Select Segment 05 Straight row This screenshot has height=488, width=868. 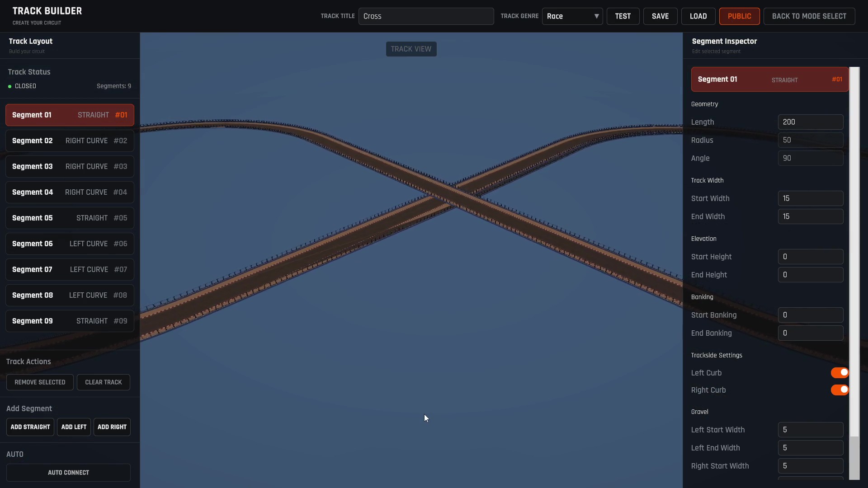point(70,218)
